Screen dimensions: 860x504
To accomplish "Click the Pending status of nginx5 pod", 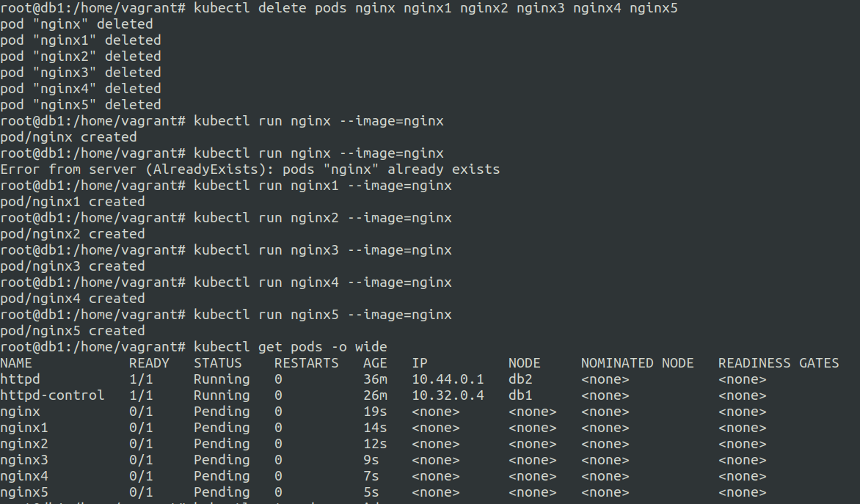I will pyautogui.click(x=222, y=492).
